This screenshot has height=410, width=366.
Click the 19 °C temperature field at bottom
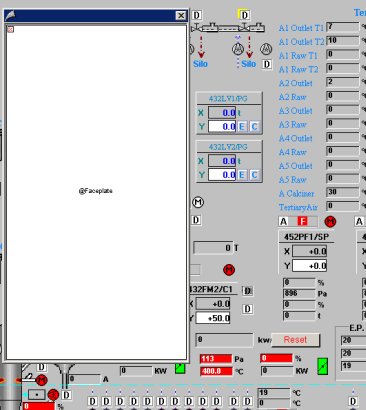pos(274,393)
